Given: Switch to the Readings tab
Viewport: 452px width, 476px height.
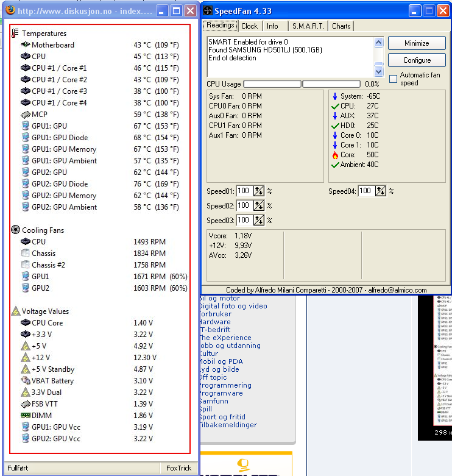Looking at the screenshot, I should click(x=221, y=25).
